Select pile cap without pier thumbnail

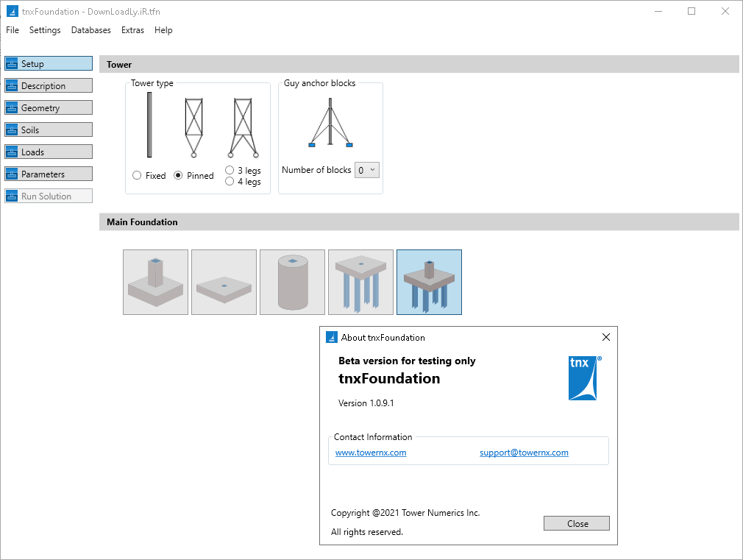[360, 282]
